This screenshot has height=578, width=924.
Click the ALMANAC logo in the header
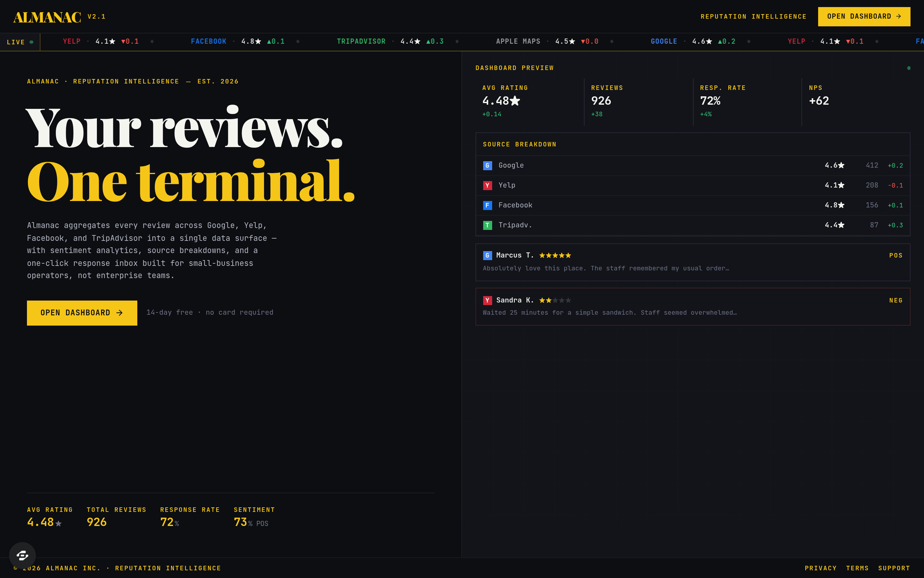[47, 17]
